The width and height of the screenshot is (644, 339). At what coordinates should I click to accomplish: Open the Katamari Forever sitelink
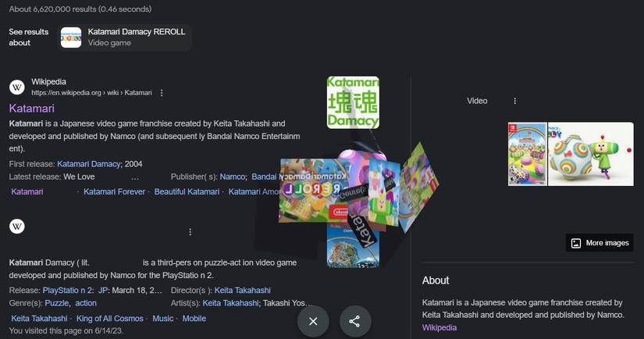[114, 191]
